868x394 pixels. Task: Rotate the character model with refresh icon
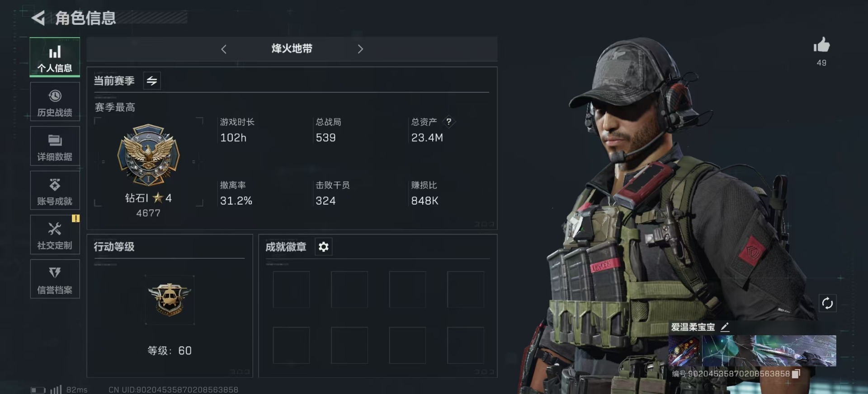(827, 303)
